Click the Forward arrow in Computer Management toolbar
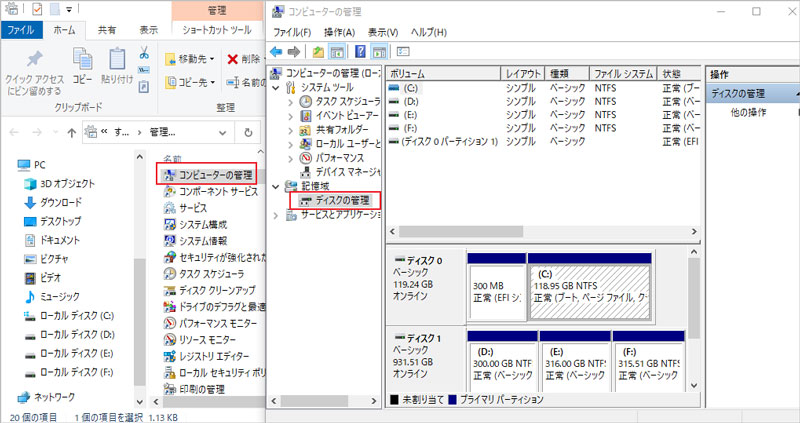800x423 pixels. tap(293, 52)
